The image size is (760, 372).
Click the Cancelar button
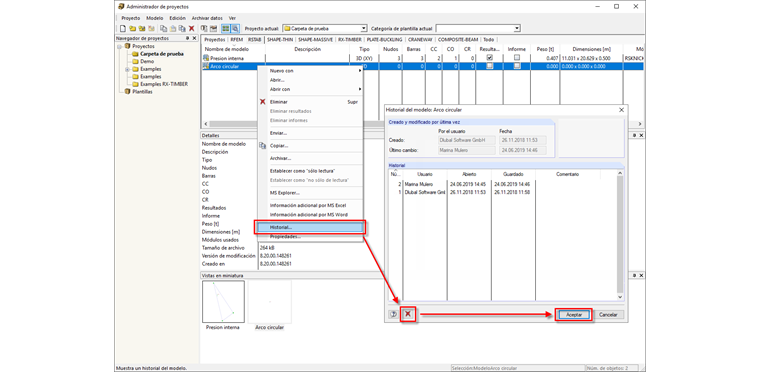608,315
